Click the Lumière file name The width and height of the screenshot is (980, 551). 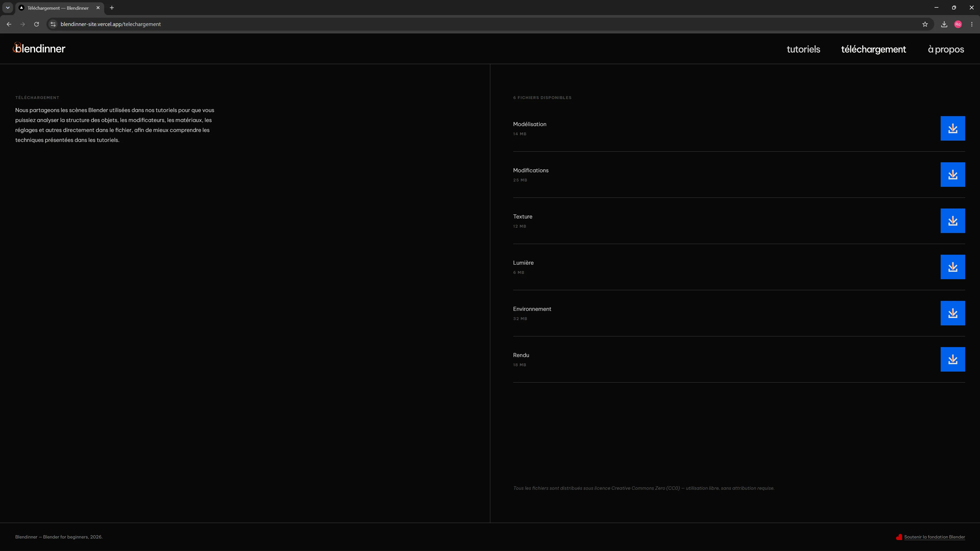point(523,263)
